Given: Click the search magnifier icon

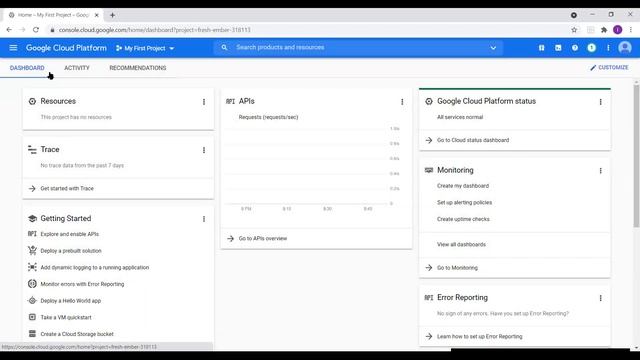Looking at the screenshot, I should (224, 47).
